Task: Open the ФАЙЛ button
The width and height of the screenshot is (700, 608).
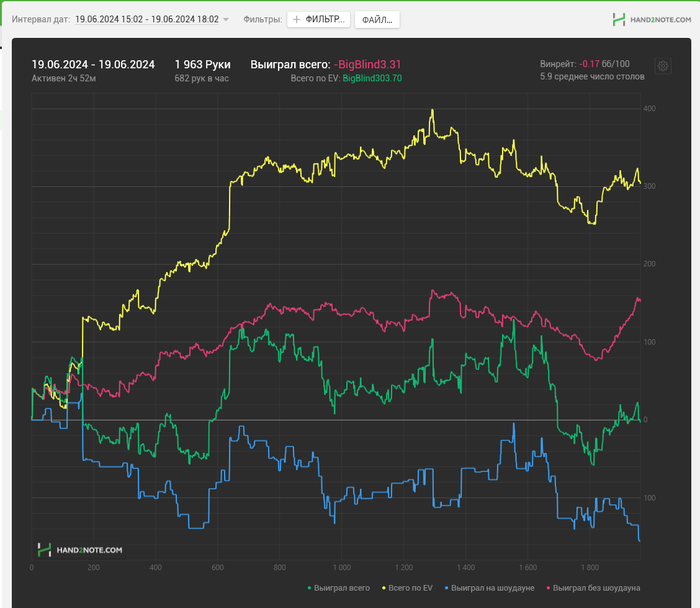Action: tap(377, 20)
